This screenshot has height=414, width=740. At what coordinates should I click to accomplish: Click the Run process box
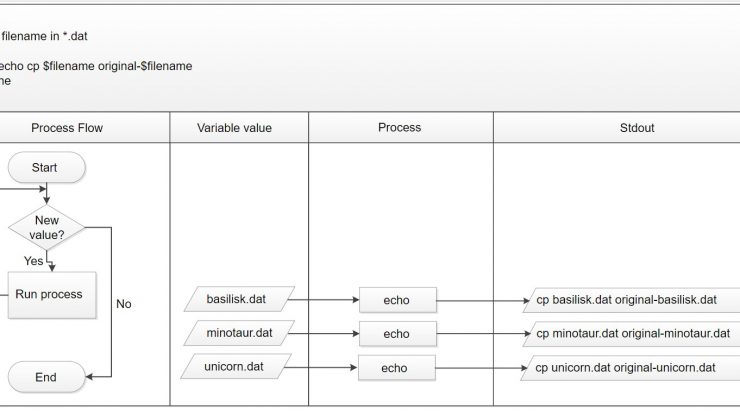tap(52, 295)
